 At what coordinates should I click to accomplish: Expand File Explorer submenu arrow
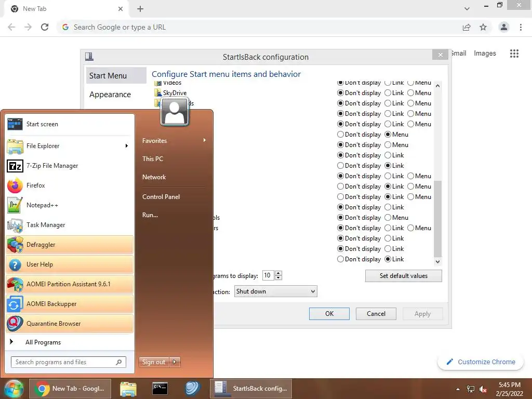(x=127, y=146)
